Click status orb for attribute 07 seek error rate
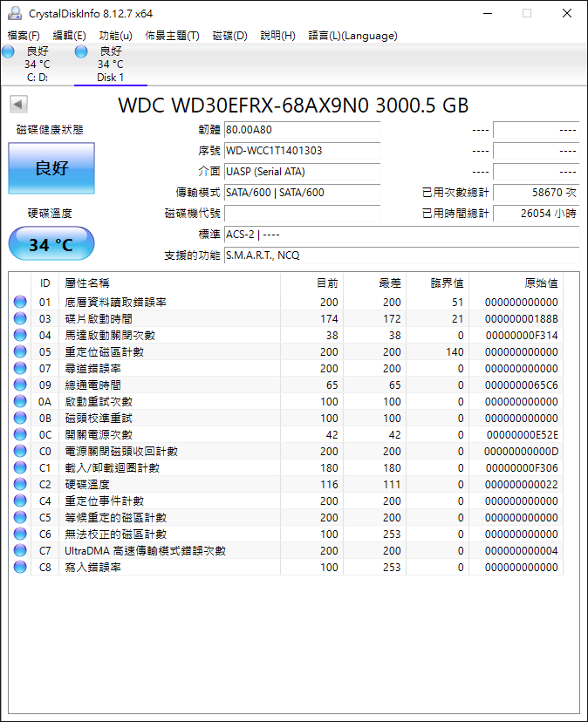The width and height of the screenshot is (588, 722). click(20, 368)
